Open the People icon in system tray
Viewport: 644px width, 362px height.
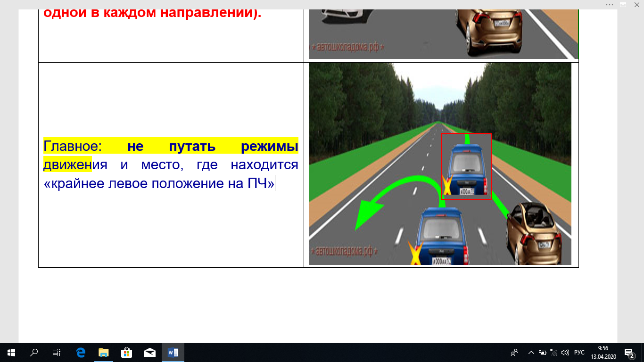click(x=514, y=352)
